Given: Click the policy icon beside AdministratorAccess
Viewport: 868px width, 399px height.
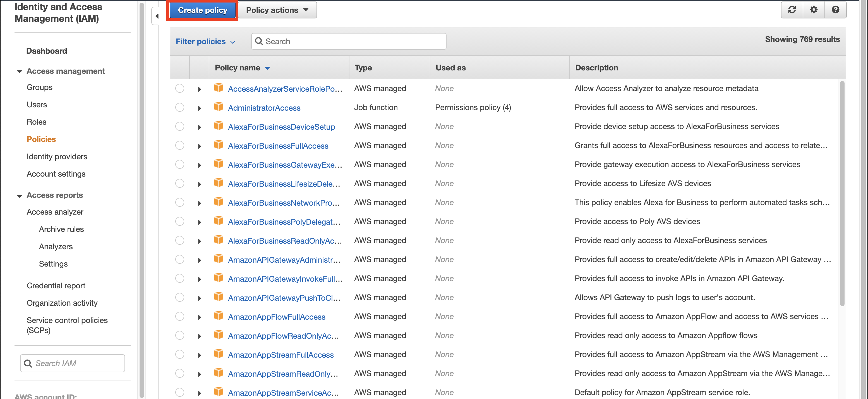Looking at the screenshot, I should point(219,106).
